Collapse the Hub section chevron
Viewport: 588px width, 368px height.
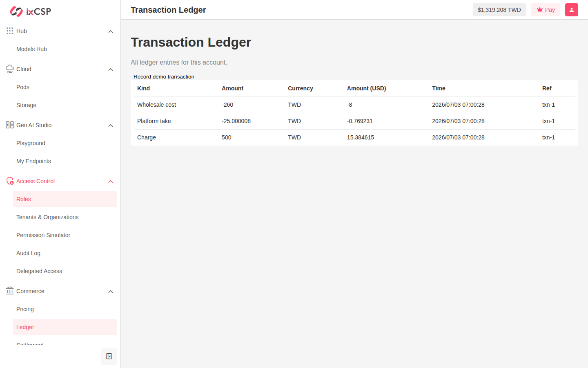click(x=111, y=31)
